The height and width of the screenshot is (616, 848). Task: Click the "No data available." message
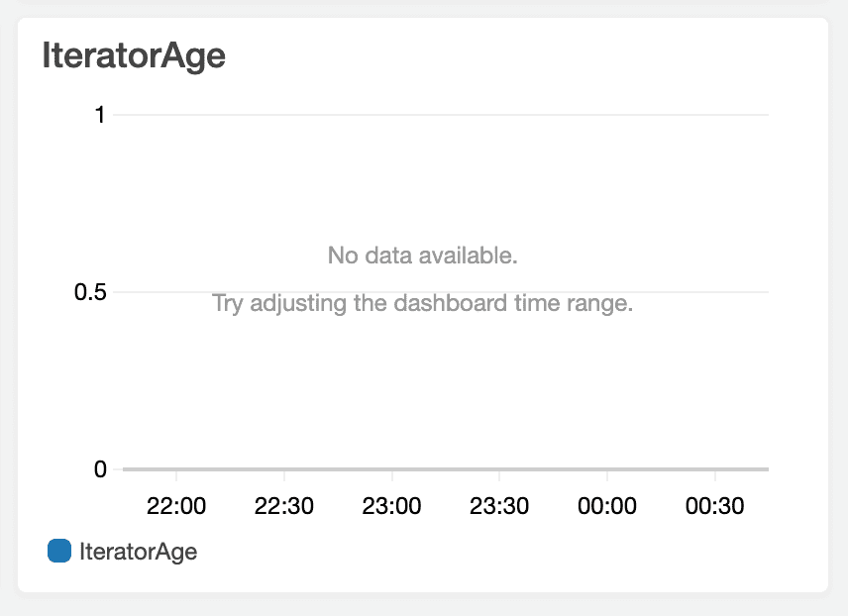click(x=423, y=256)
